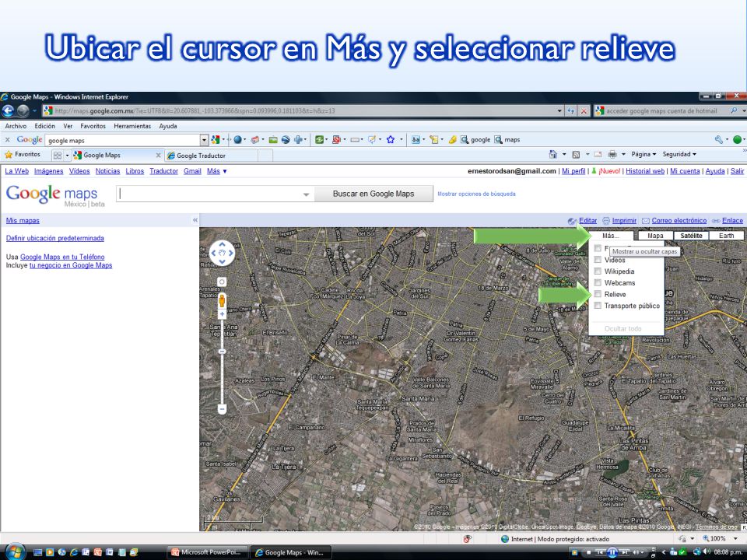The width and height of the screenshot is (747, 560).
Task: Click the map pan navigation control
Action: click(222, 253)
